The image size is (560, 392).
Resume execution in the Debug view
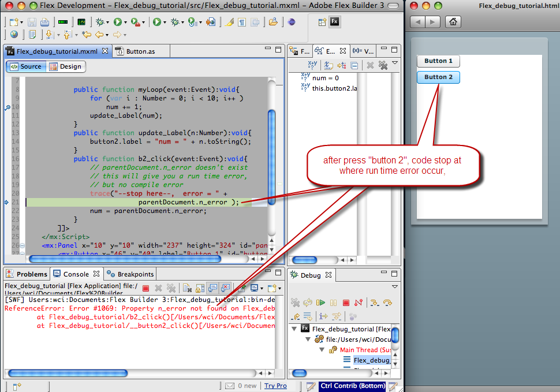pyautogui.click(x=320, y=303)
